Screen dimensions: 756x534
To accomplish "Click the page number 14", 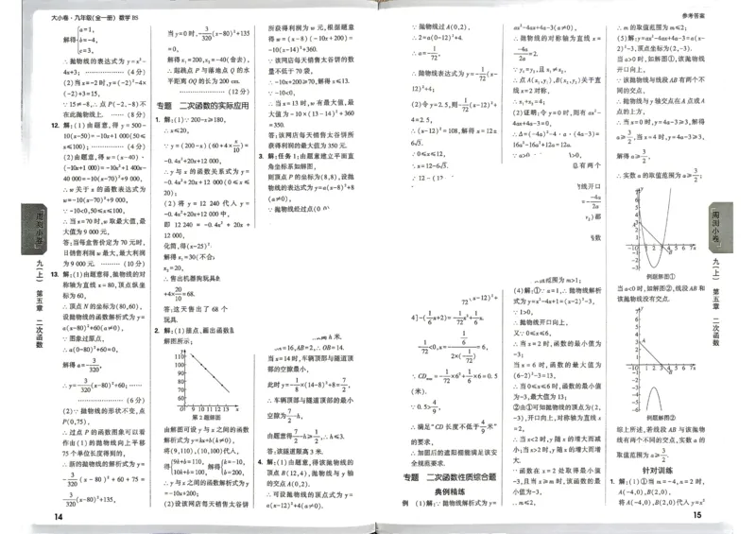I will [x=59, y=517].
